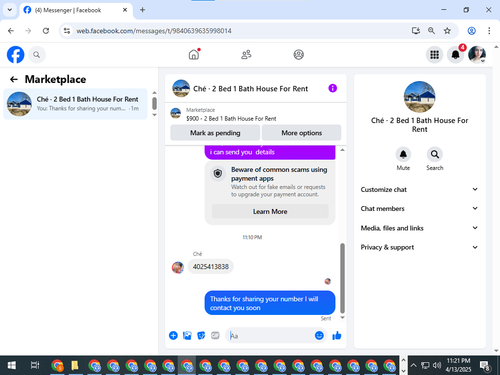Click browser Back arrow
The height and width of the screenshot is (375, 500).
point(11,31)
